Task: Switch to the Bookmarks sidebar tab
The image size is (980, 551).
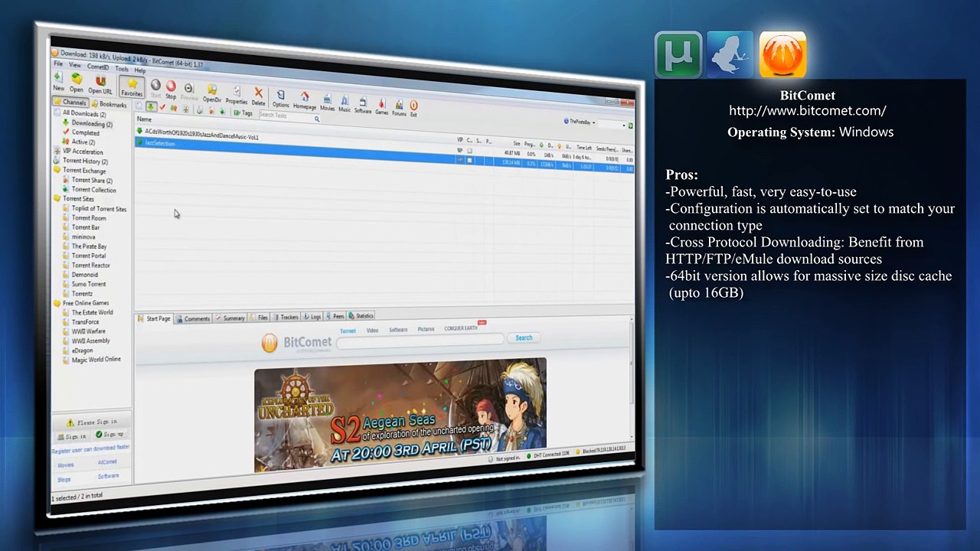Action: (x=109, y=104)
